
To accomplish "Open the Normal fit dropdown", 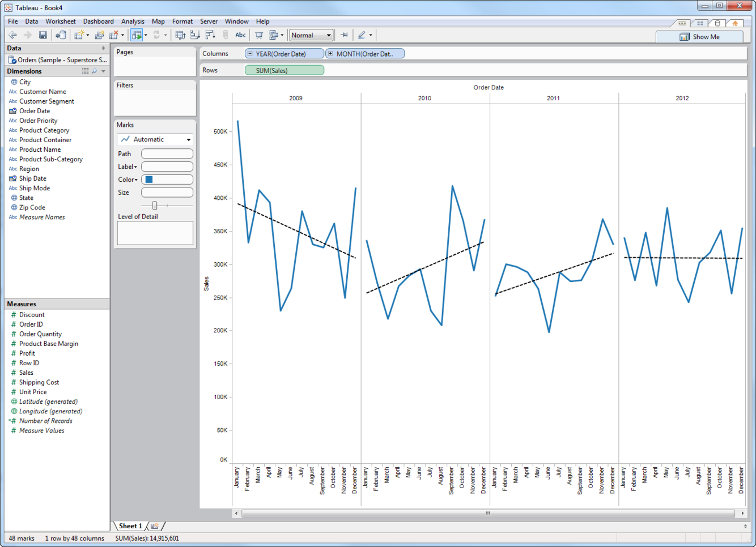I will 311,35.
